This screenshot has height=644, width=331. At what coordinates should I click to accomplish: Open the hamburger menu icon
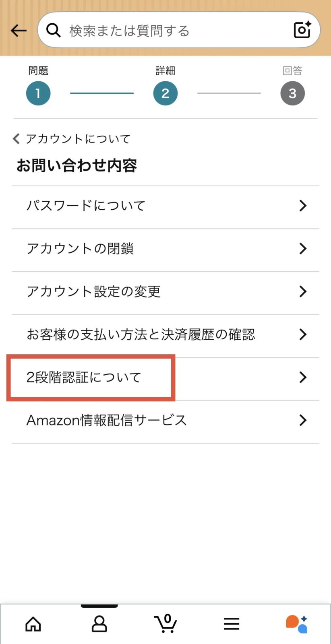coord(232,624)
